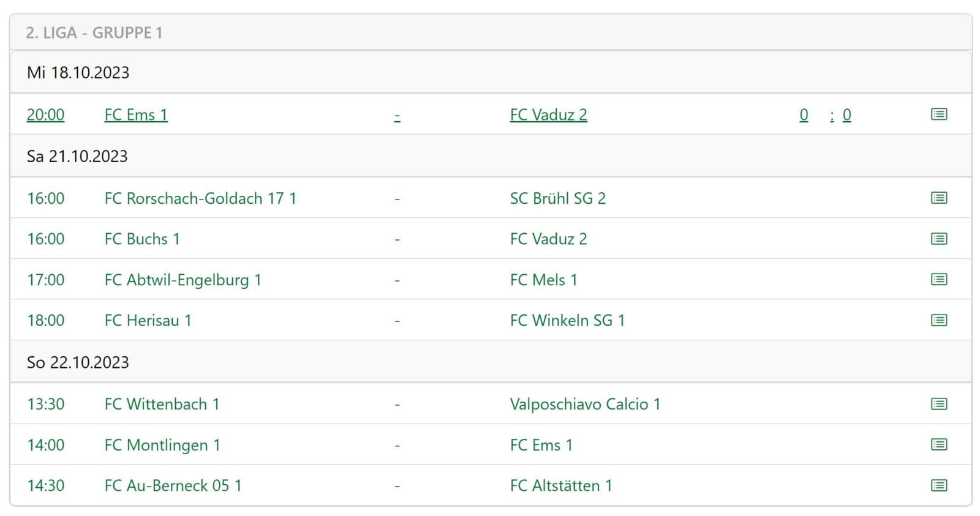
Task: Select FC Rorschach-Goldach 17 1 team
Action: tap(200, 198)
